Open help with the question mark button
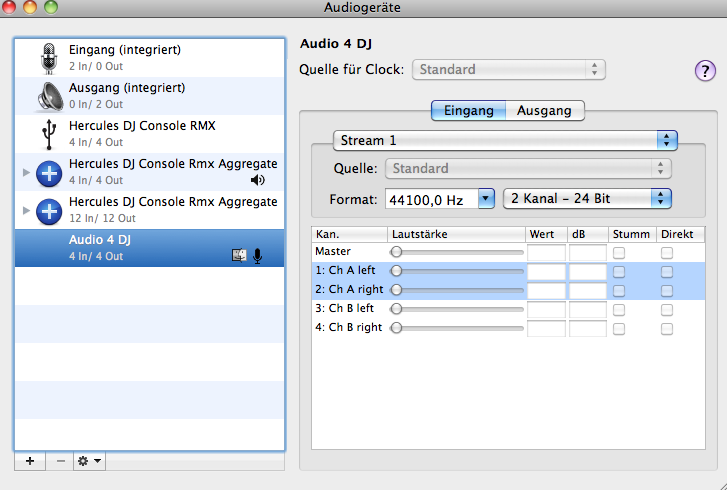The height and width of the screenshot is (490, 727). (705, 71)
